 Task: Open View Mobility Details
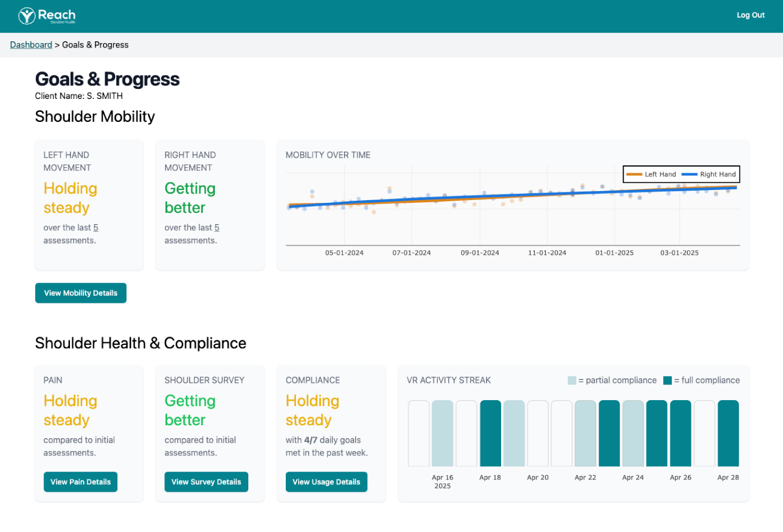(81, 293)
